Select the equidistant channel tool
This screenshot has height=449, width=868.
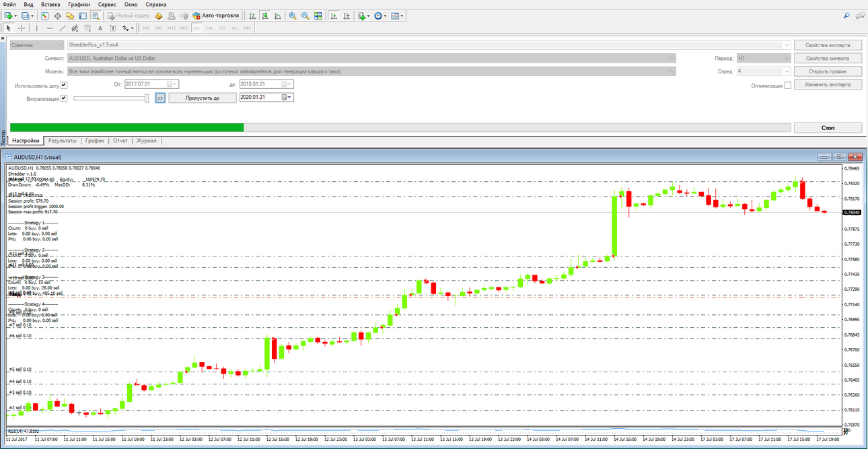[x=75, y=28]
